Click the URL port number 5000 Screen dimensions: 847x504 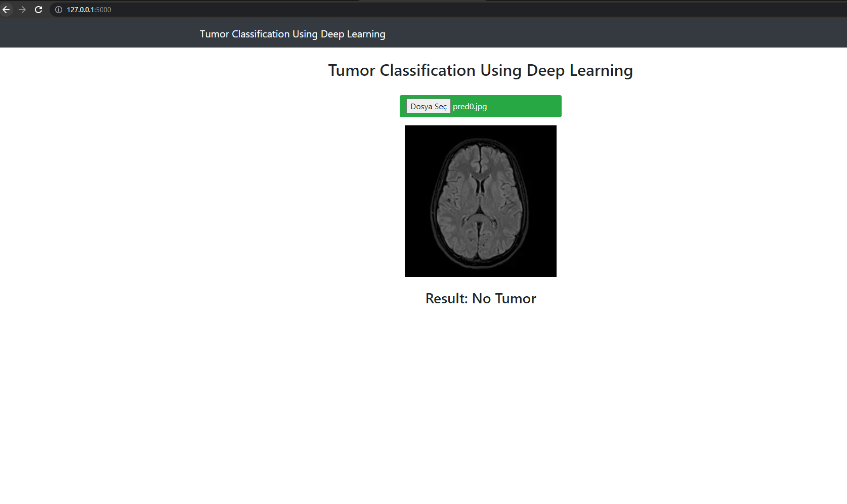[x=104, y=9]
